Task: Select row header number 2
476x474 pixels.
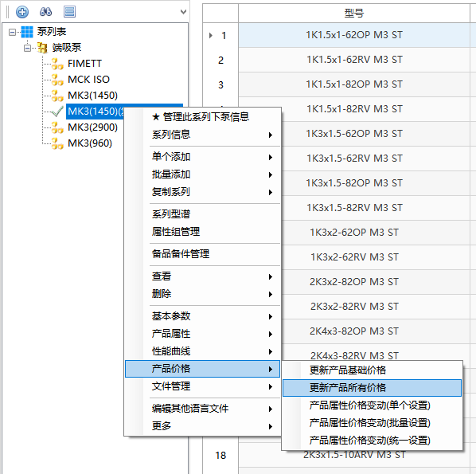Action: click(220, 61)
